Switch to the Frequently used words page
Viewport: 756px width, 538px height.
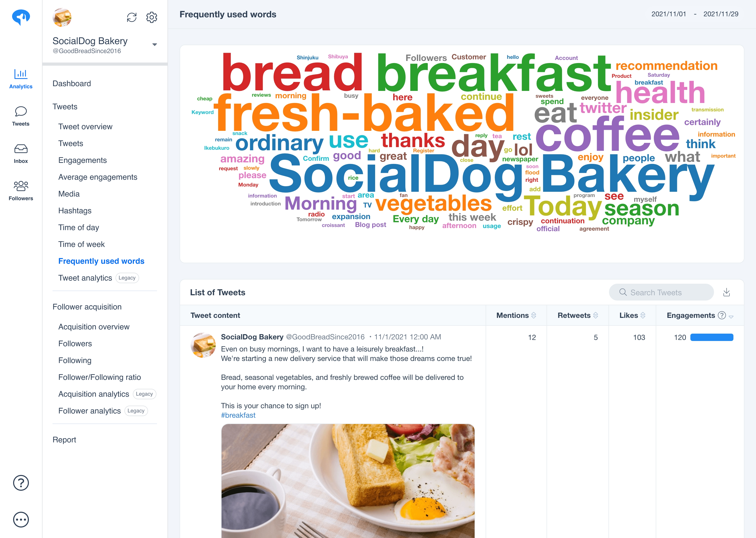point(101,261)
